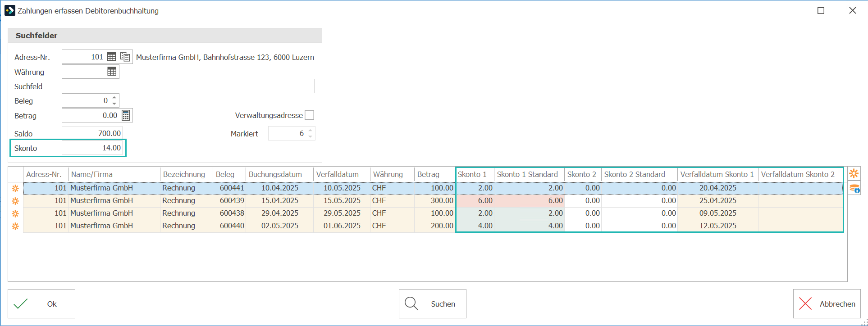
Task: Click the orange star icon for Beleg 600441
Action: (15, 188)
